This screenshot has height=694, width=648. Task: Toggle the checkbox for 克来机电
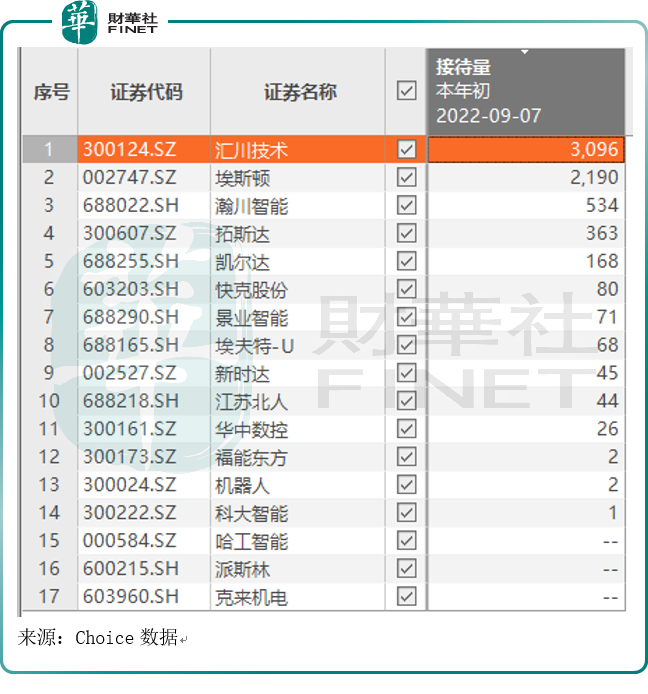406,596
